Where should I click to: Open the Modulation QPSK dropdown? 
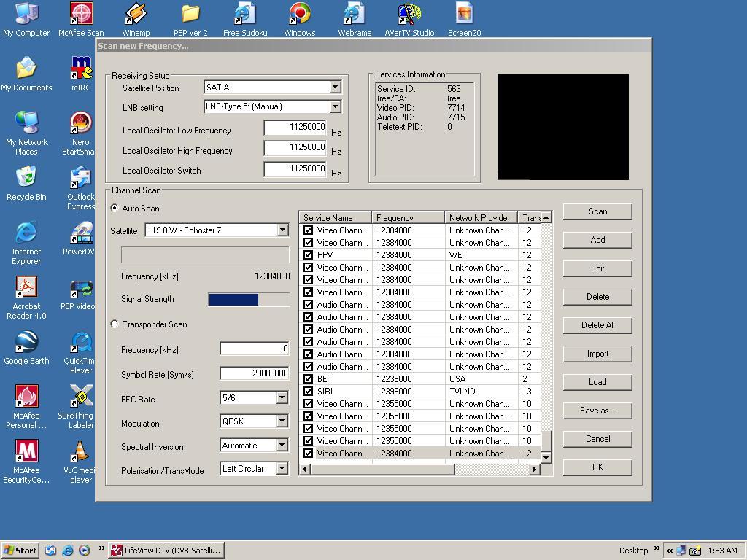pos(282,421)
